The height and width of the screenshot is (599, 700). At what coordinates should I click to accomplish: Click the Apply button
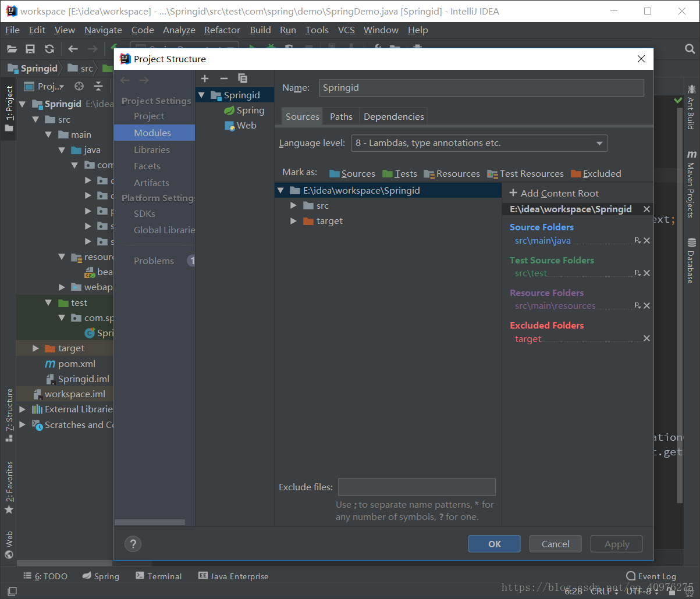(x=617, y=544)
